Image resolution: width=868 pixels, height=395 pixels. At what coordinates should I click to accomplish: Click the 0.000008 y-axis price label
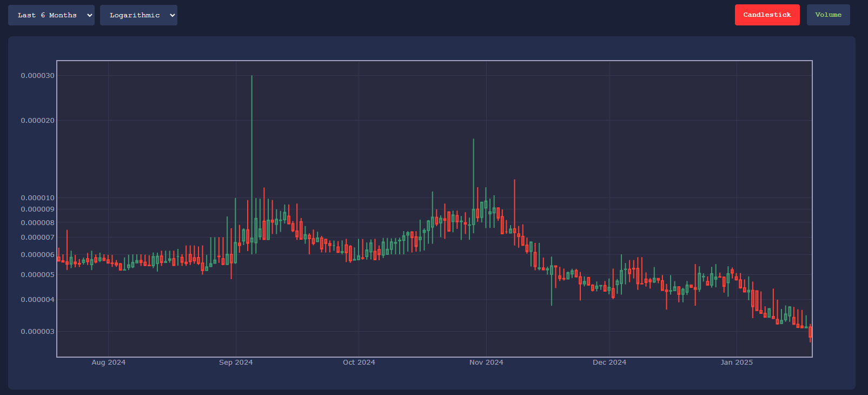coord(38,223)
